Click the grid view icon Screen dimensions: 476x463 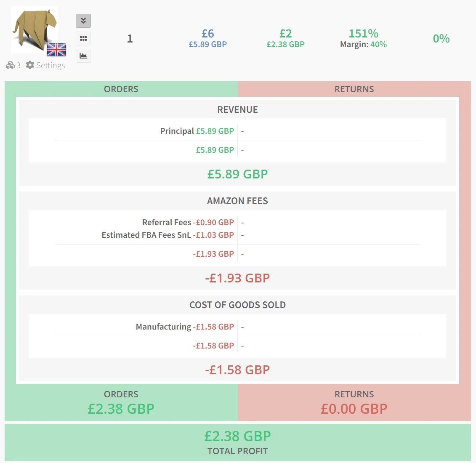coord(83,38)
